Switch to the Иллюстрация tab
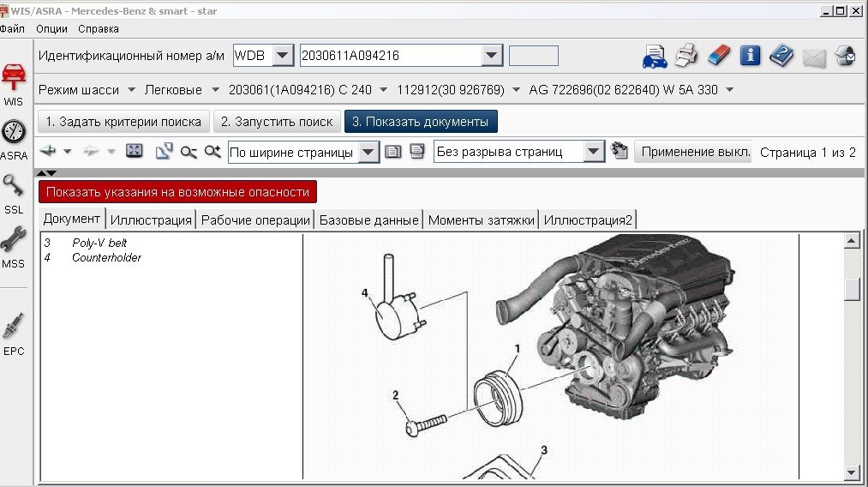The image size is (868, 487). [151, 220]
